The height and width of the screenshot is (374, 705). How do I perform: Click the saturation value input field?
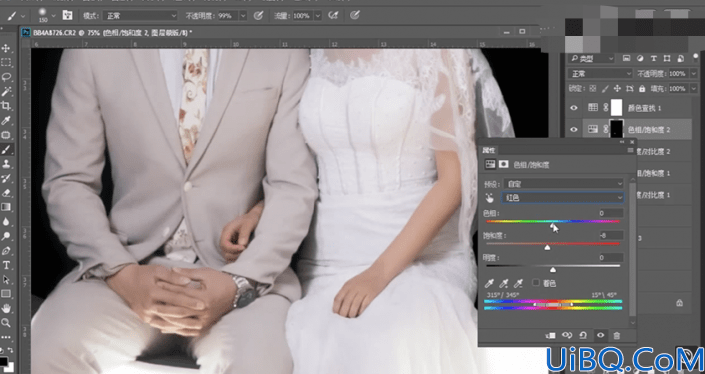[x=611, y=235]
